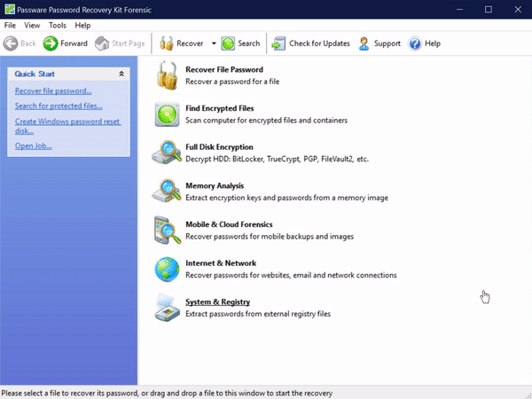Image resolution: width=532 pixels, height=399 pixels.
Task: Click the 'Search for protected files...' link
Action: click(x=59, y=106)
